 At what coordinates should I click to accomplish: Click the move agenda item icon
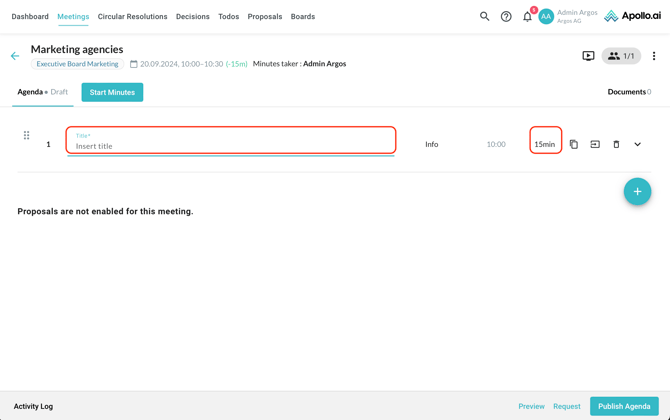point(595,144)
